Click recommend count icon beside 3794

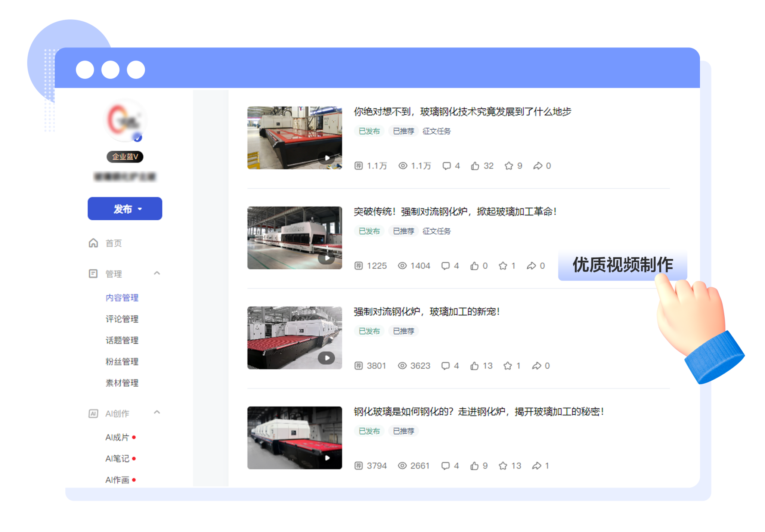(x=359, y=466)
